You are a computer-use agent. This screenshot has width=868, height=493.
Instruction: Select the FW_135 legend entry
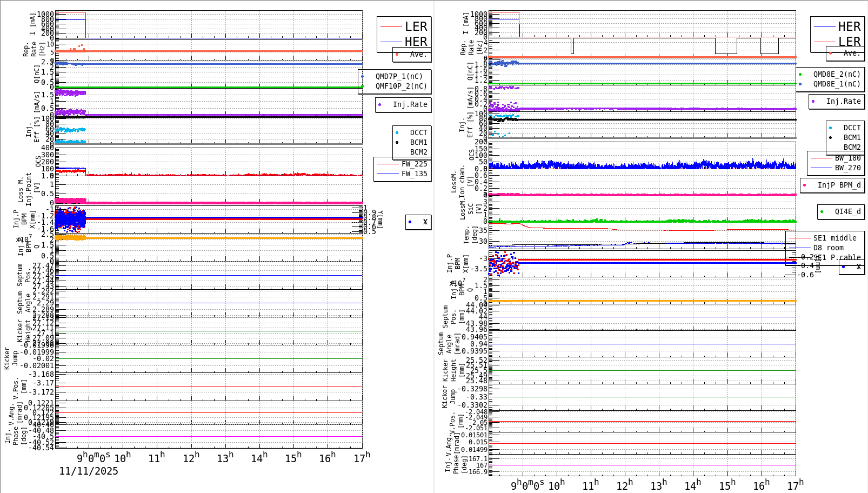point(414,174)
